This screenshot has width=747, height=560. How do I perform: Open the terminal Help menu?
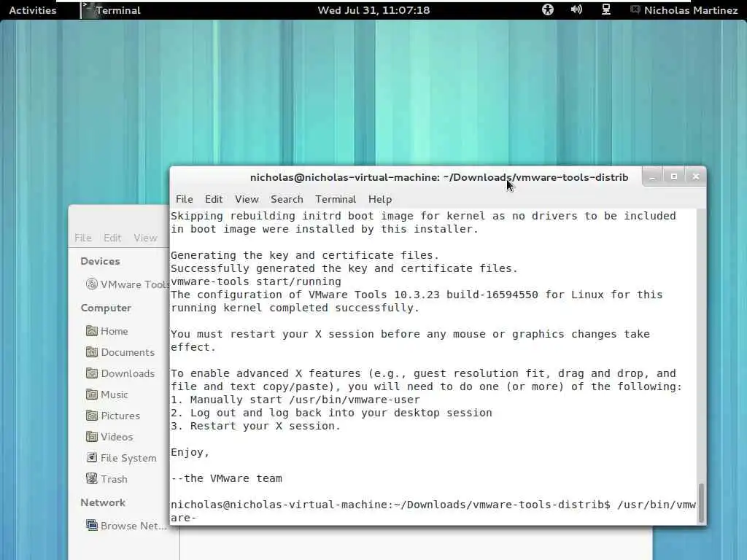(x=380, y=199)
